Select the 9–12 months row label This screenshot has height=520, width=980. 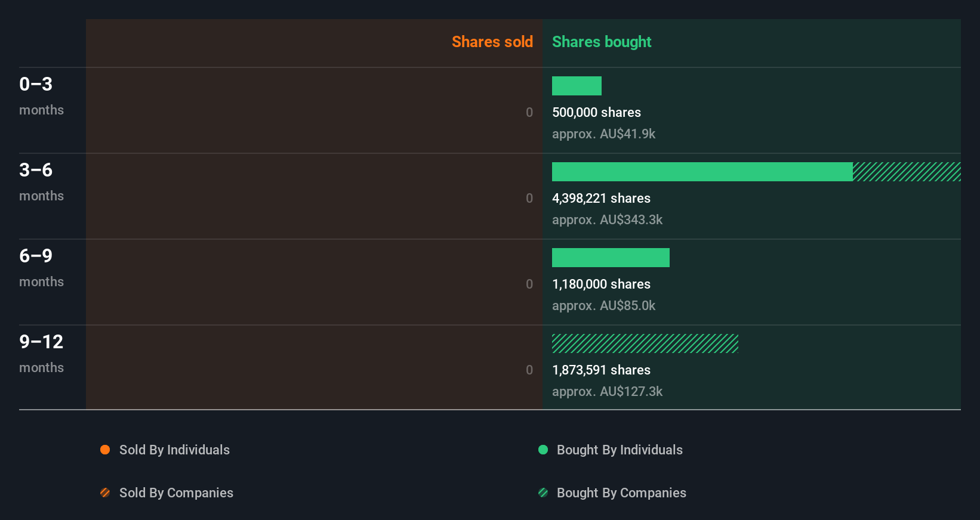point(41,354)
